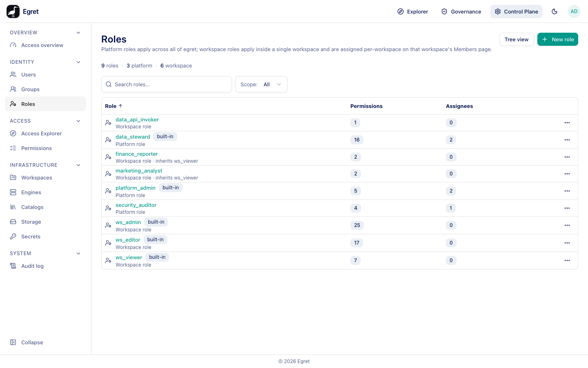
Task: Switch to the Governance section
Action: 461,11
